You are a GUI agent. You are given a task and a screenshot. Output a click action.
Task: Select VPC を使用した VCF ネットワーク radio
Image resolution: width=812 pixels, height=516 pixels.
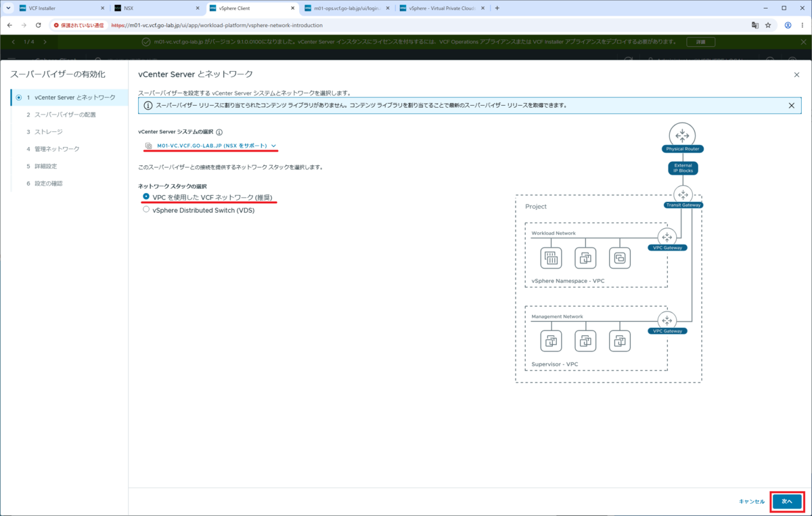tap(146, 196)
